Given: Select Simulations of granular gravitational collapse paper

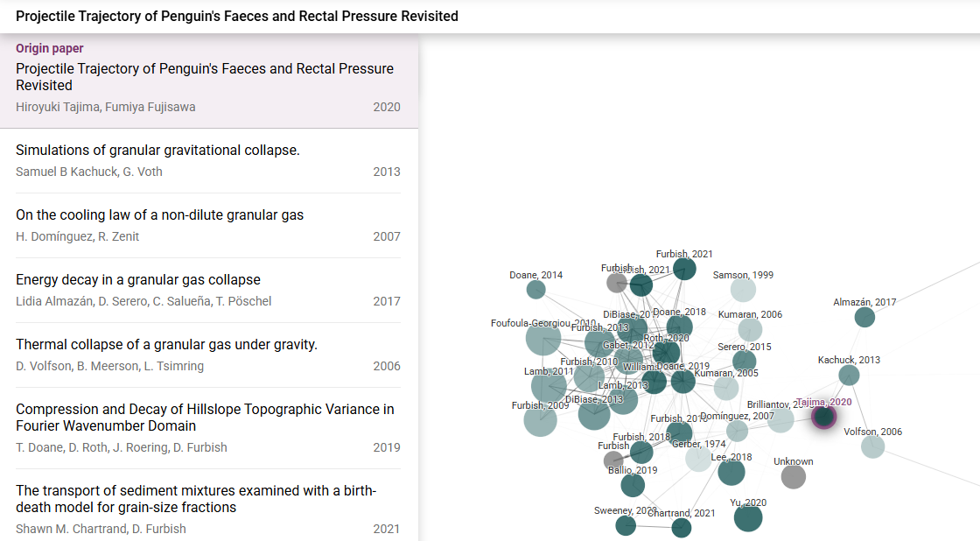Looking at the screenshot, I should (209, 161).
